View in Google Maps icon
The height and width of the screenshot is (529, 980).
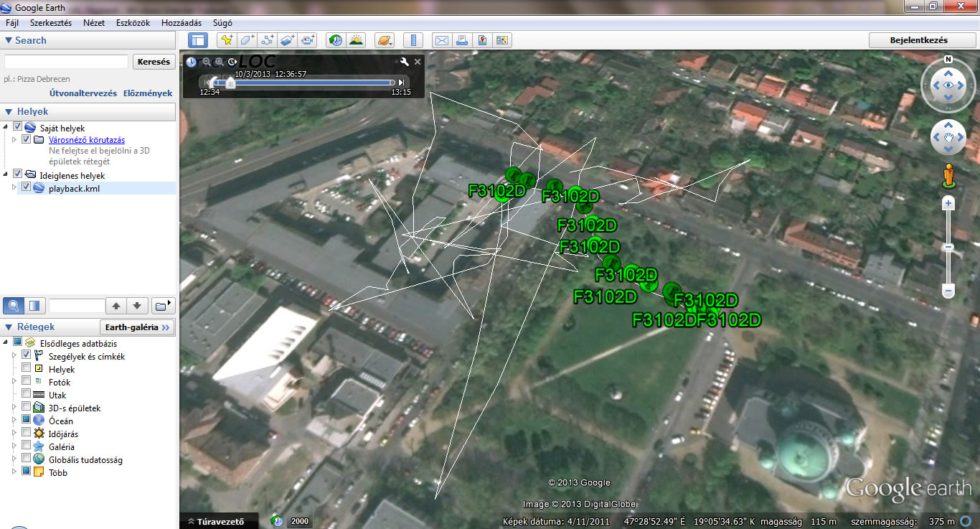point(502,40)
